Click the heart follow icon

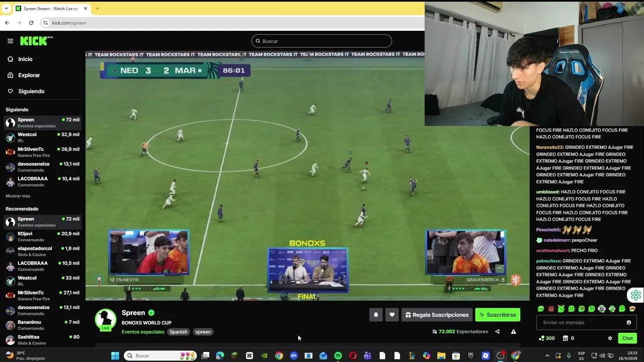click(x=392, y=315)
